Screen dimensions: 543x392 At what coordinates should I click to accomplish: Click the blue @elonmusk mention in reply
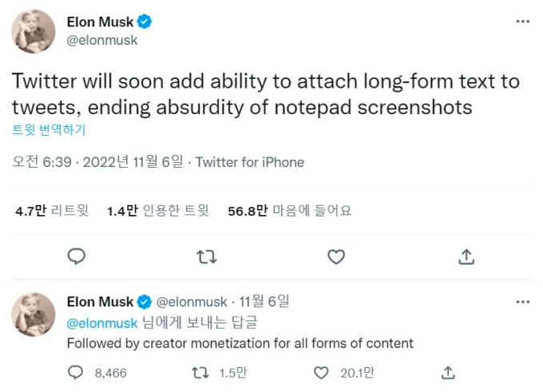(102, 323)
